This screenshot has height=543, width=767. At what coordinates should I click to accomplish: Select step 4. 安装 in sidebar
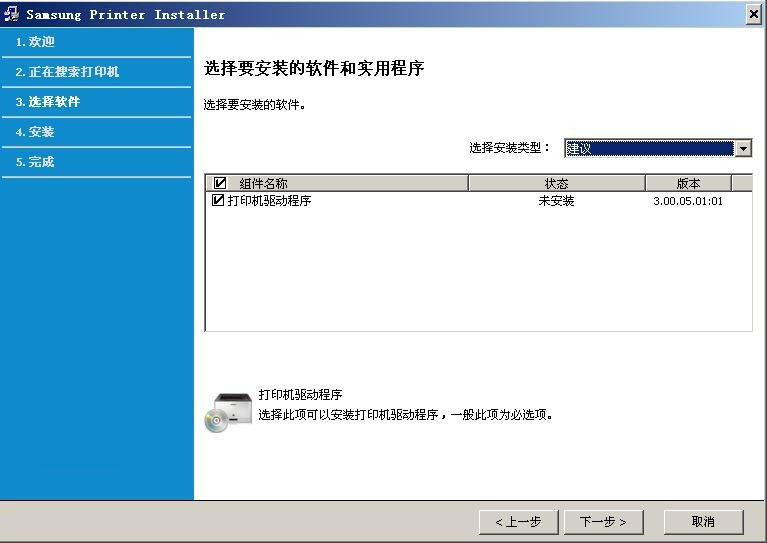pyautogui.click(x=35, y=132)
